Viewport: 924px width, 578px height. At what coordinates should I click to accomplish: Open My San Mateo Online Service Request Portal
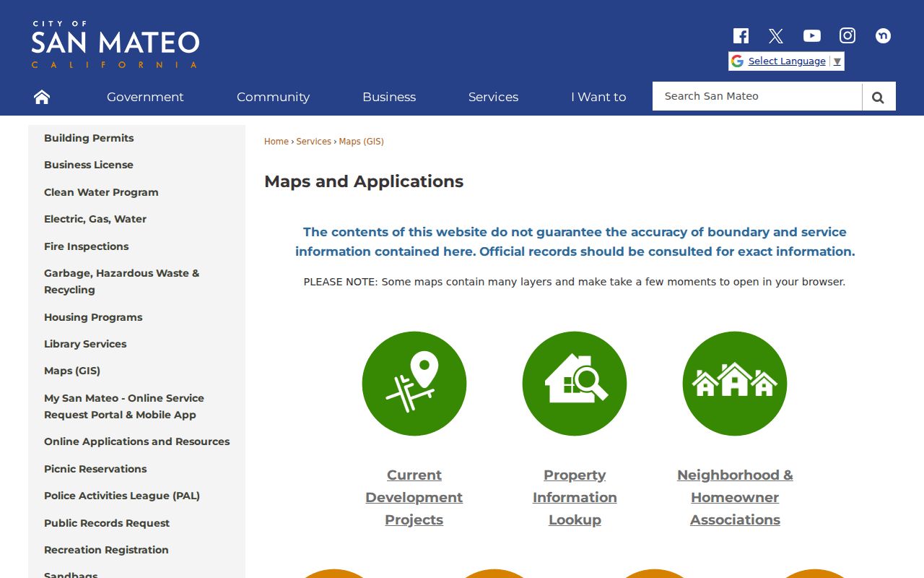[124, 406]
